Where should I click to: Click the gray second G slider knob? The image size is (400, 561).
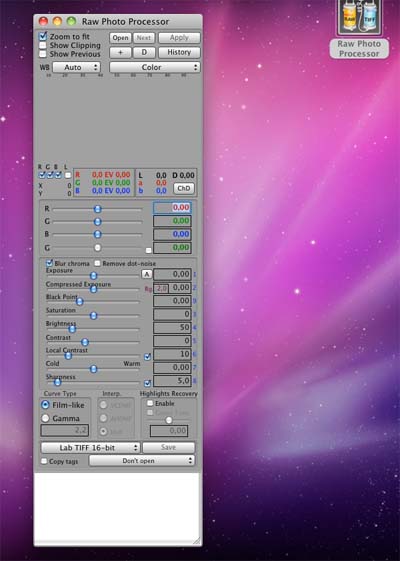tap(98, 248)
